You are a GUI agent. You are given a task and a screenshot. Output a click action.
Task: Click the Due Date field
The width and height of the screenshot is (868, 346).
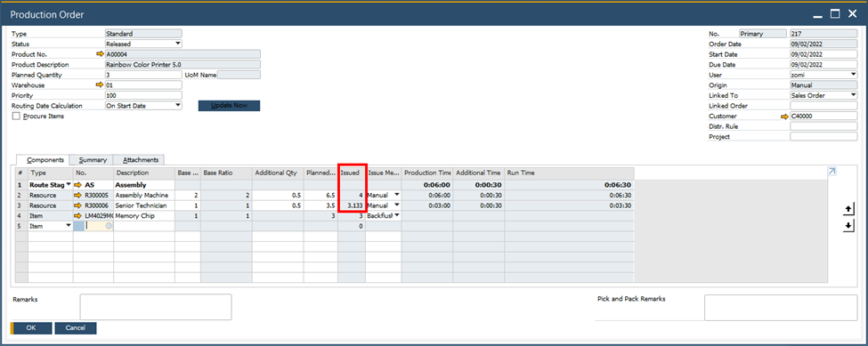823,65
